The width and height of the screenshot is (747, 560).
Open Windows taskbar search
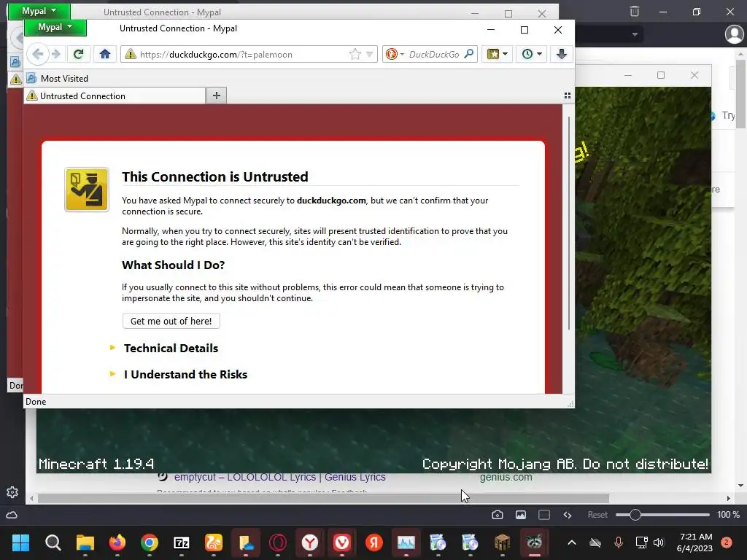pos(53,542)
